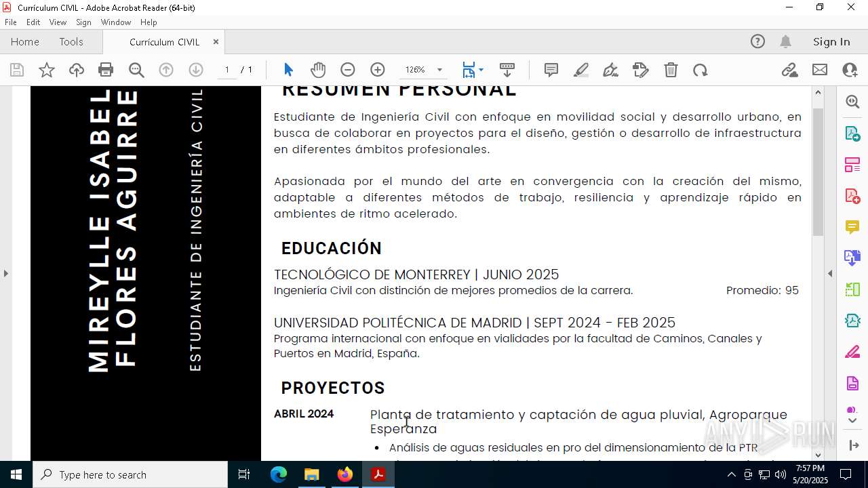This screenshot has height=488, width=868.
Task: Open Firefox from the taskbar
Action: [x=344, y=474]
